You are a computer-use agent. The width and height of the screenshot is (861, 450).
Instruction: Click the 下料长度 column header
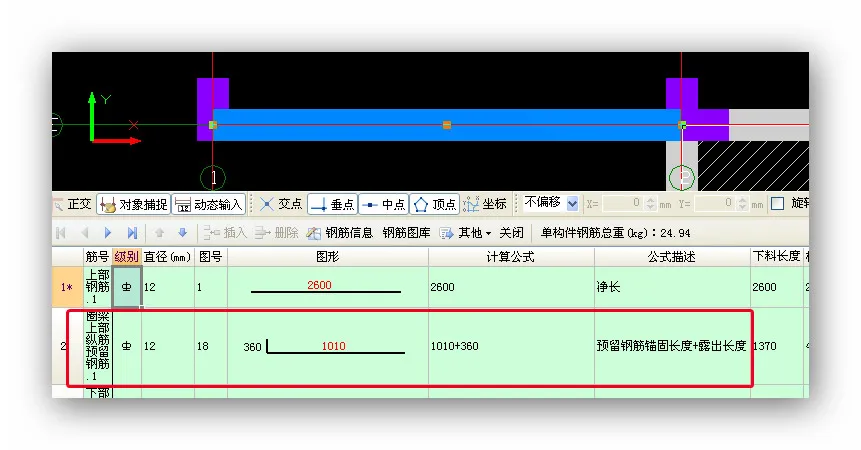point(776,256)
